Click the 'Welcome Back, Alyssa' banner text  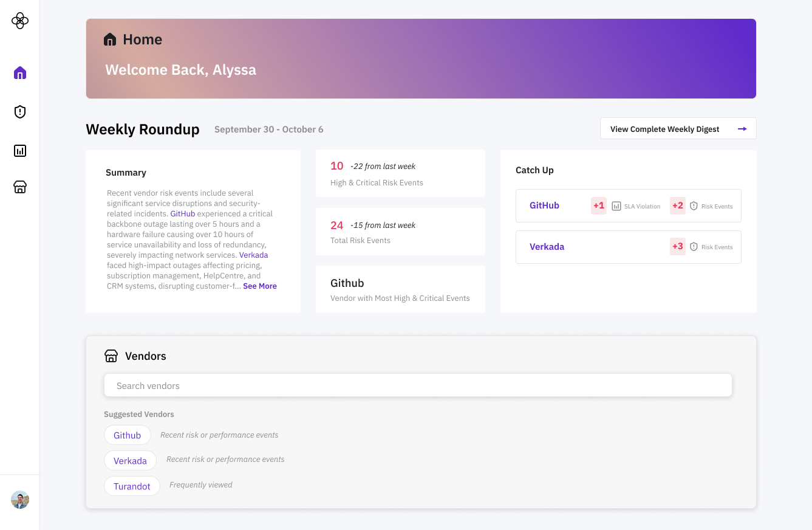tap(181, 70)
